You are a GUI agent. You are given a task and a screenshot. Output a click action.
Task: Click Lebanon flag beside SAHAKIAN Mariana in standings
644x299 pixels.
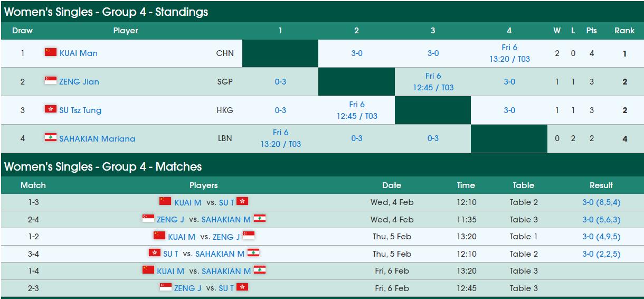pyautogui.click(x=51, y=138)
